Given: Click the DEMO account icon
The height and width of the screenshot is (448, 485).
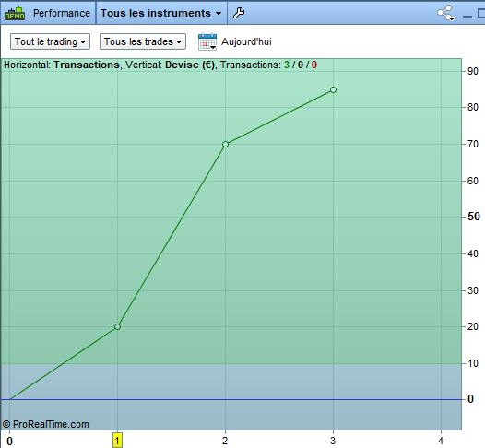Looking at the screenshot, I should (x=15, y=13).
